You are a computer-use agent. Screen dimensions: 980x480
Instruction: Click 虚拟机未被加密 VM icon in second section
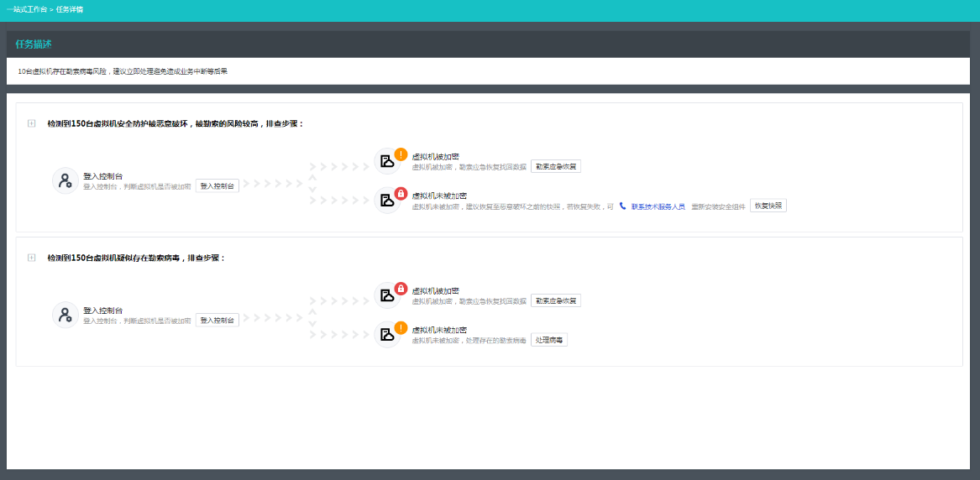click(386, 335)
